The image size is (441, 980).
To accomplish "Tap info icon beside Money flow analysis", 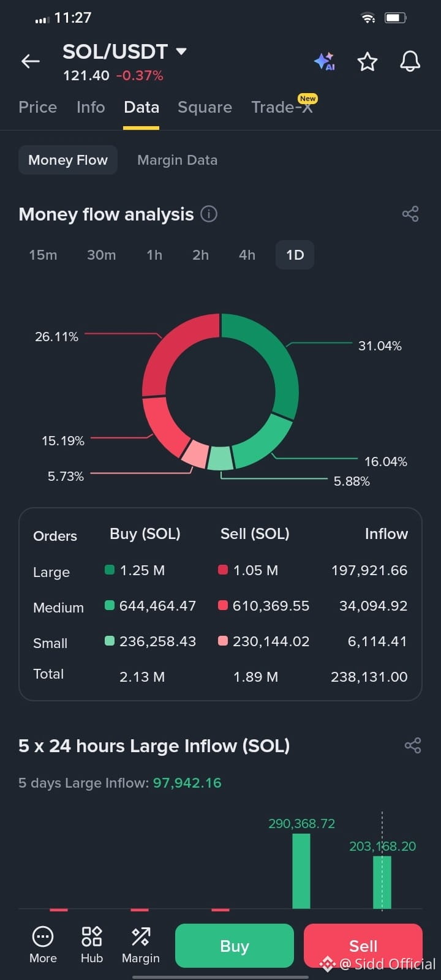I will (x=209, y=214).
